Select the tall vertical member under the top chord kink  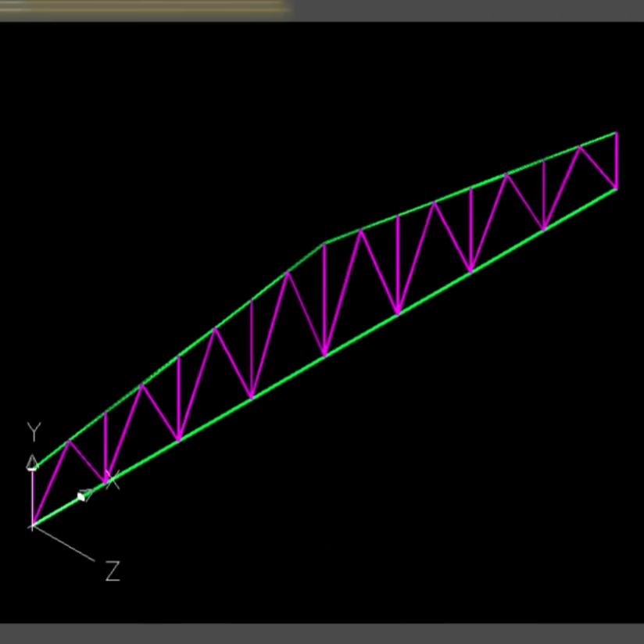pos(324,301)
